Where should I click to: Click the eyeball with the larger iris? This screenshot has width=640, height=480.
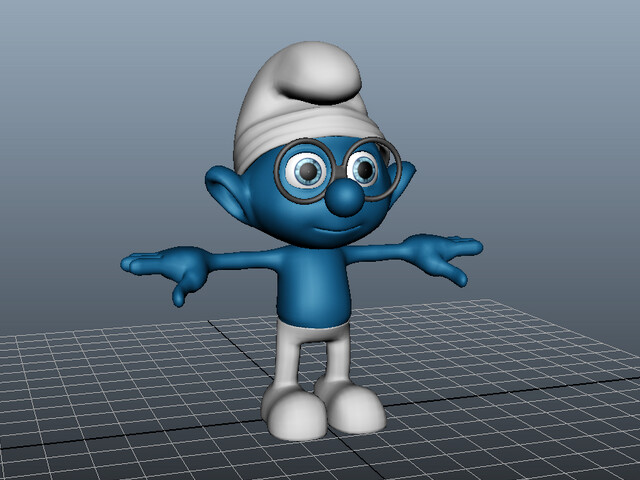point(307,170)
